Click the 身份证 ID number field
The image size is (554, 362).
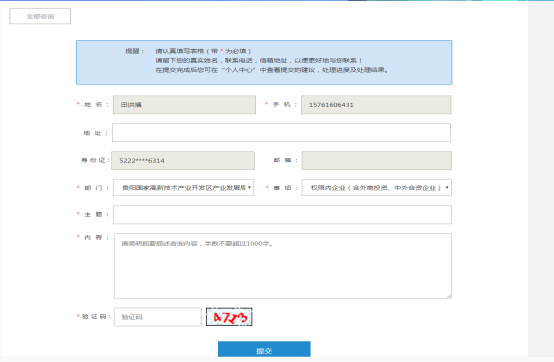click(x=183, y=160)
